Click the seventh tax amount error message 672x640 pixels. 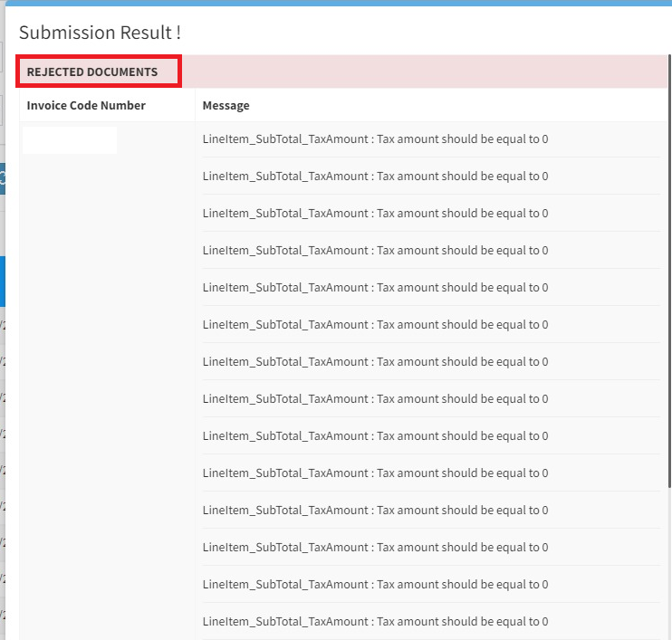pyautogui.click(x=375, y=362)
